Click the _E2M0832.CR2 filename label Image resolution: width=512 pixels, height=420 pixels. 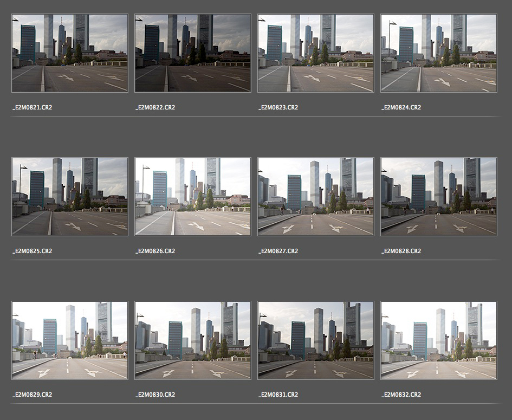click(401, 395)
